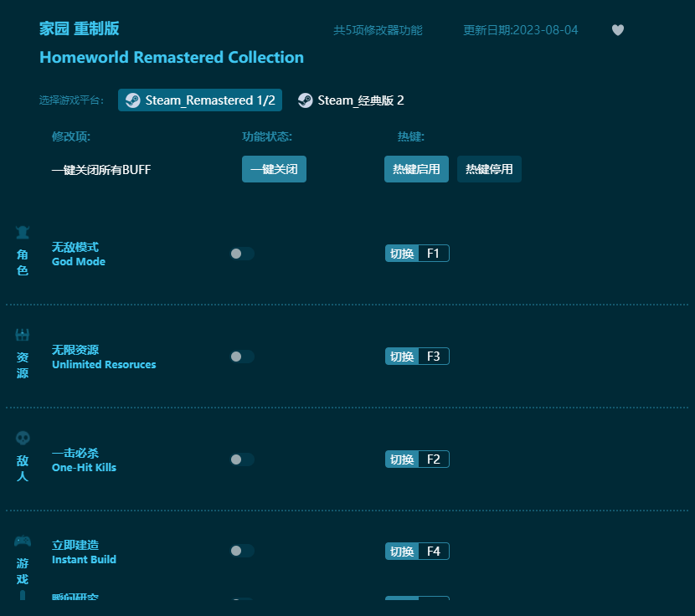Toggle the Instant Build switch

[x=242, y=551]
